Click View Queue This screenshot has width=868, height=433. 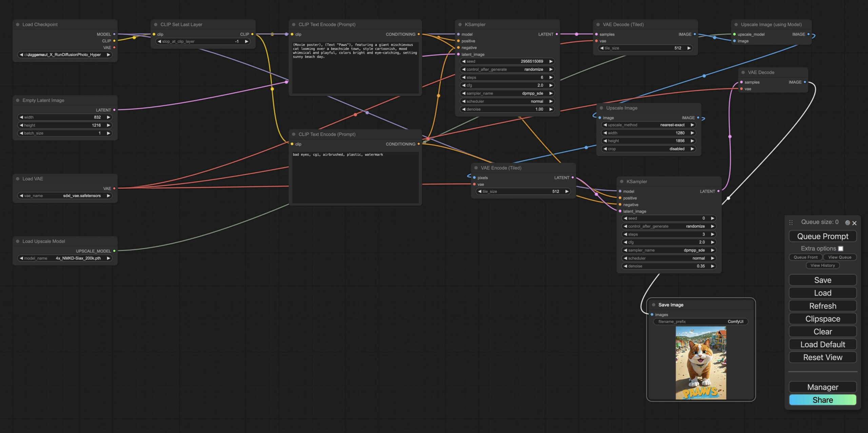coord(840,257)
